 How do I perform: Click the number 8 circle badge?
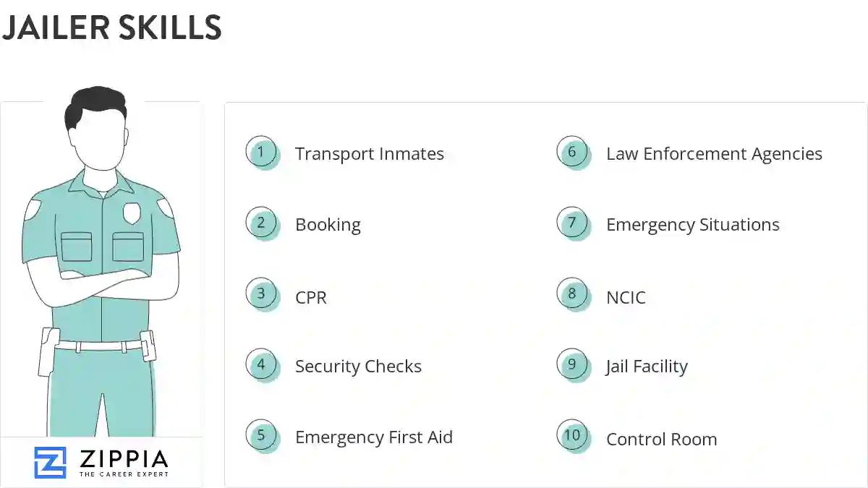pos(572,294)
